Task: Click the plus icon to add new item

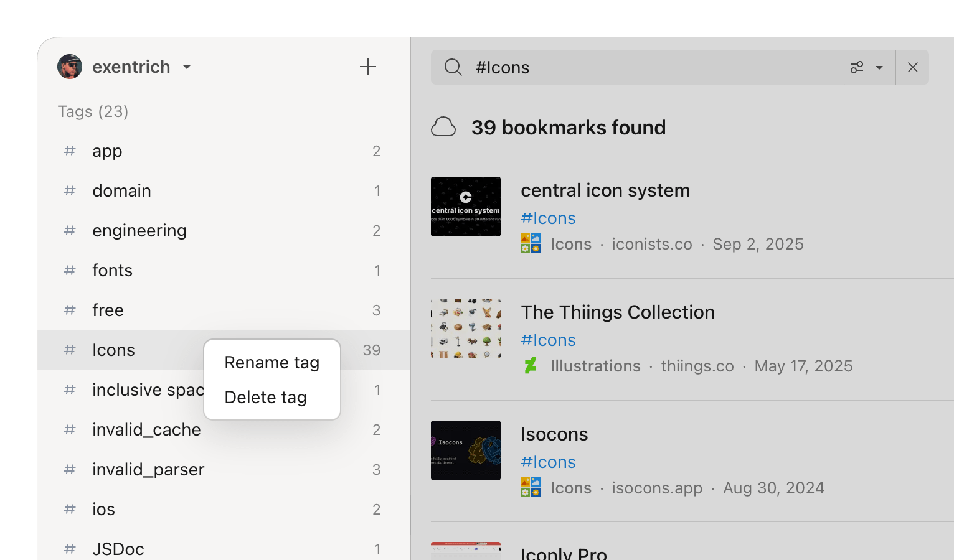Action: (x=368, y=67)
